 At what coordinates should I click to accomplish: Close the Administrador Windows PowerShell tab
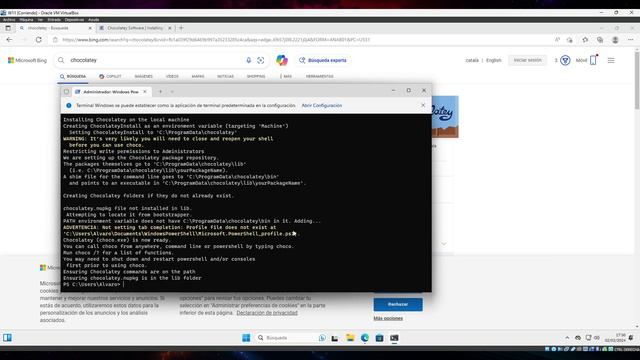click(x=145, y=92)
